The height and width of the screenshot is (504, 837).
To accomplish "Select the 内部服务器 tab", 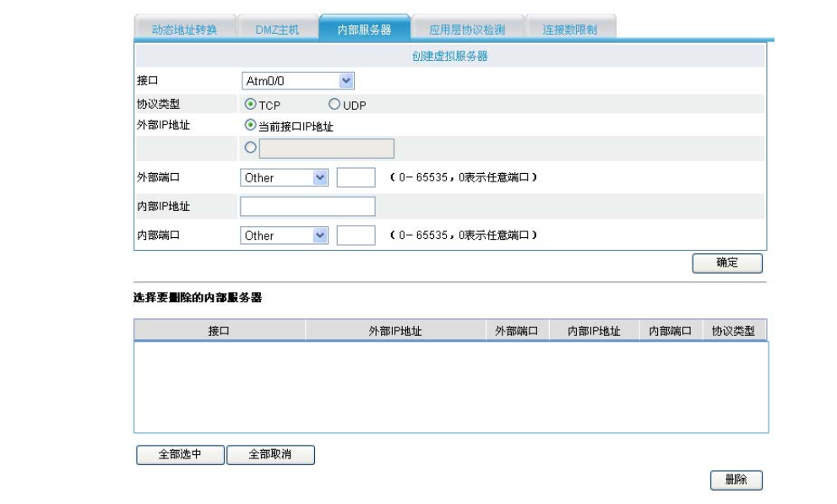I will [x=365, y=28].
